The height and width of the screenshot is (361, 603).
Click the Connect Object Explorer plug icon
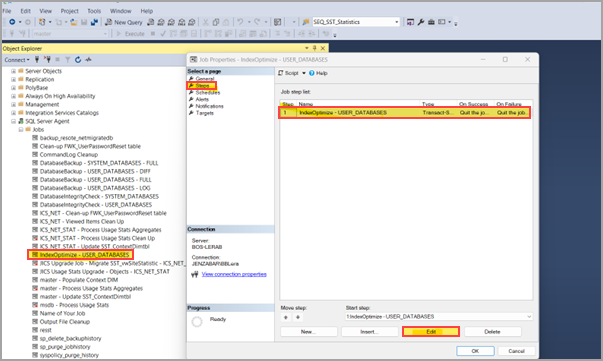click(x=37, y=60)
